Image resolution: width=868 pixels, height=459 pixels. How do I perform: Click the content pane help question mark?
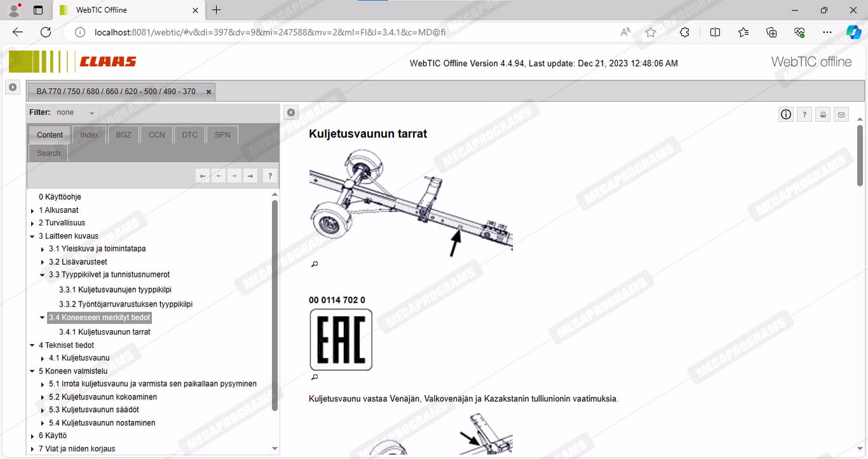coord(804,114)
